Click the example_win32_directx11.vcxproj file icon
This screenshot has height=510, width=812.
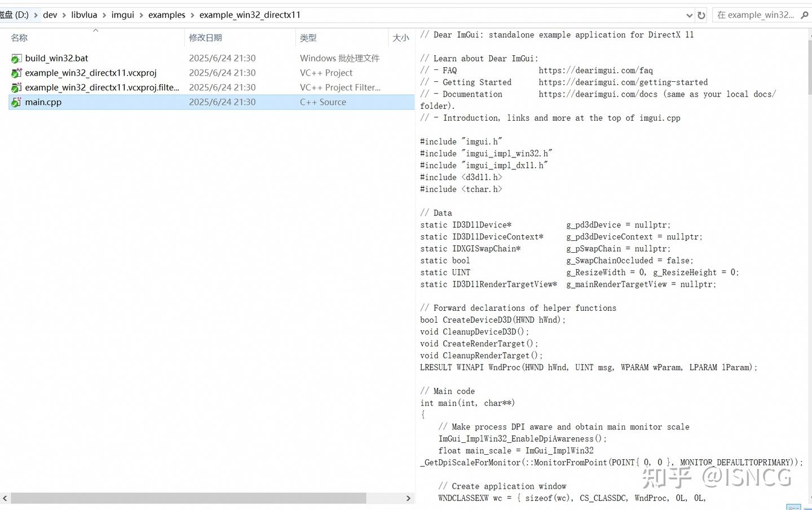[16, 73]
